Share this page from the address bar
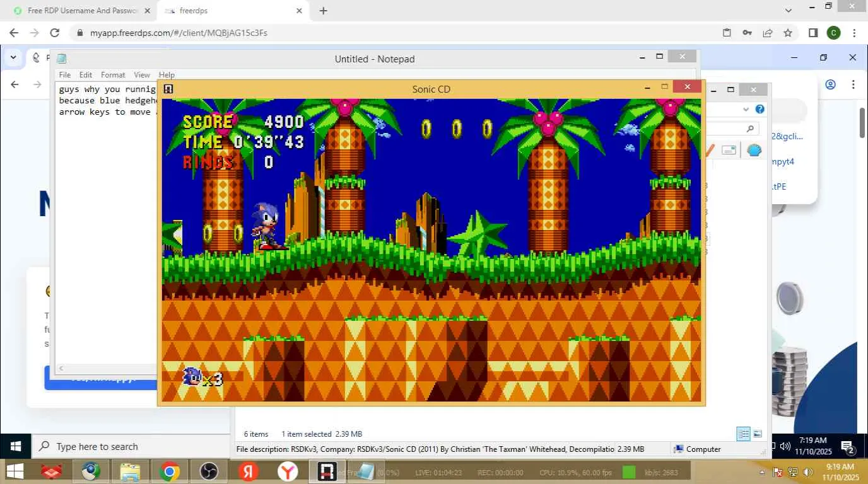Image resolution: width=868 pixels, height=484 pixels. click(x=768, y=33)
